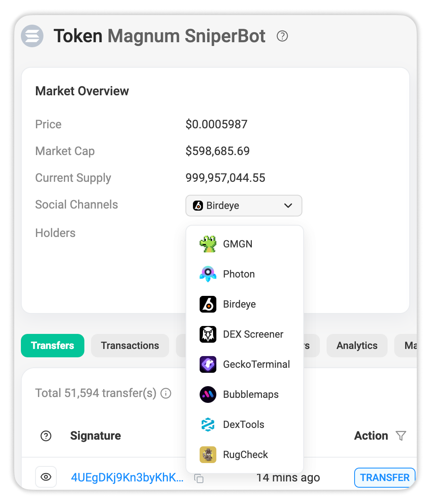Select GMGN frog icon in dropdown
The width and height of the screenshot is (431, 504).
[x=208, y=244]
